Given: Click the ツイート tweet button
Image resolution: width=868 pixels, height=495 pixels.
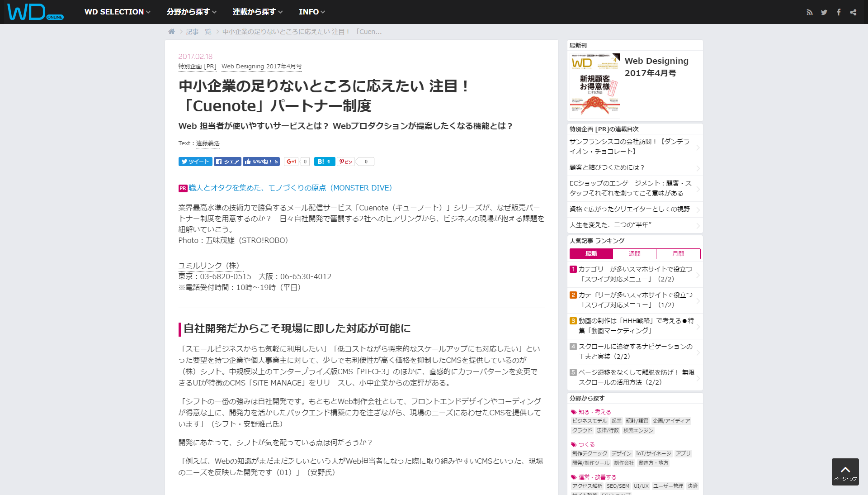Looking at the screenshot, I should tap(195, 162).
